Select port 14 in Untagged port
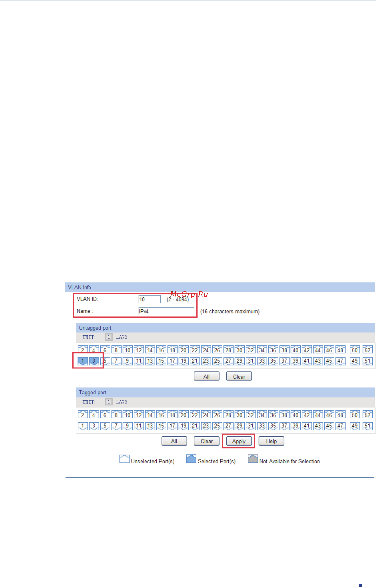This screenshot has height=588, width=376. click(150, 350)
